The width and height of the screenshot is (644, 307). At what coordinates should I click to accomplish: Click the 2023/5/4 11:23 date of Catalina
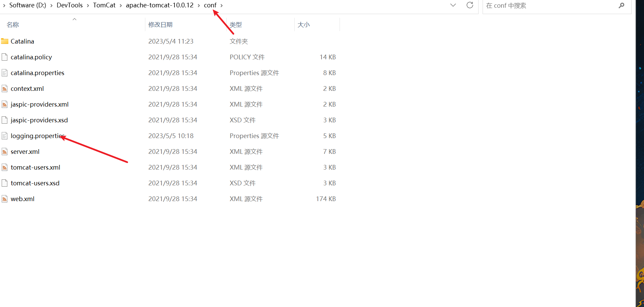[x=171, y=41]
